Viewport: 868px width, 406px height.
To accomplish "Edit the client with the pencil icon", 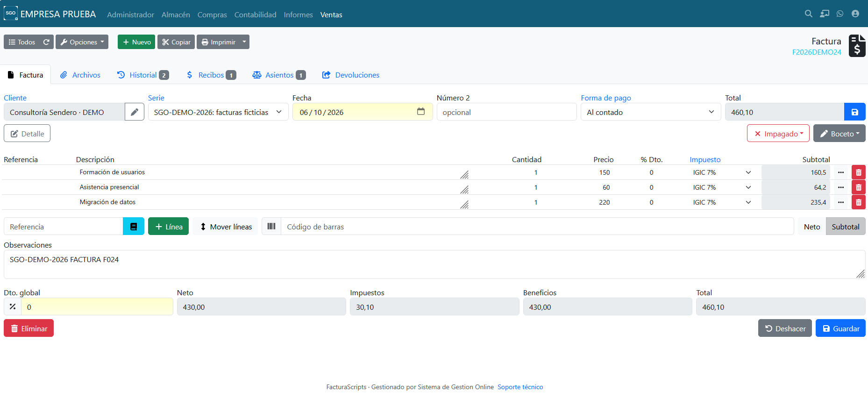I will pos(135,112).
